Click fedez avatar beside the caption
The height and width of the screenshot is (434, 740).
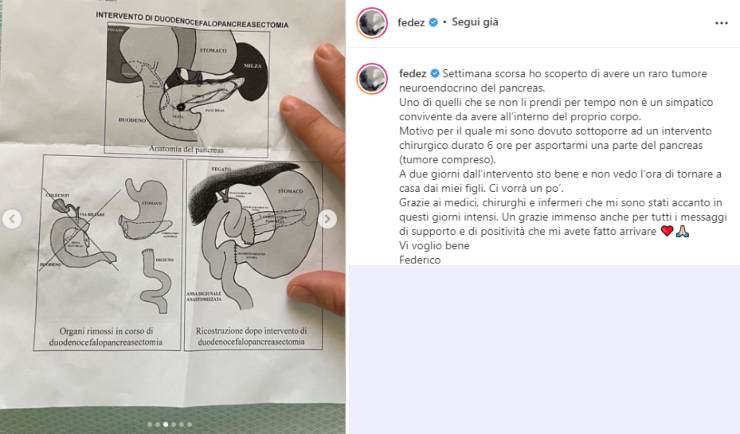click(x=372, y=78)
